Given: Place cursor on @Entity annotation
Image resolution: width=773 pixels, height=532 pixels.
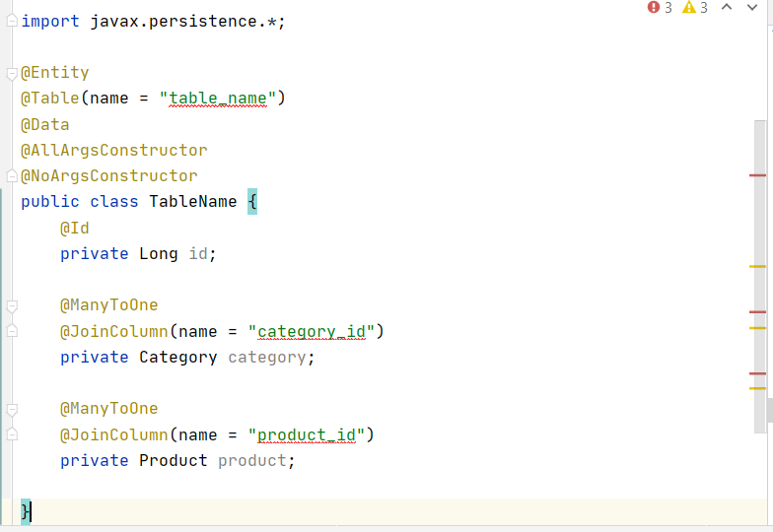Looking at the screenshot, I should [x=55, y=73].
